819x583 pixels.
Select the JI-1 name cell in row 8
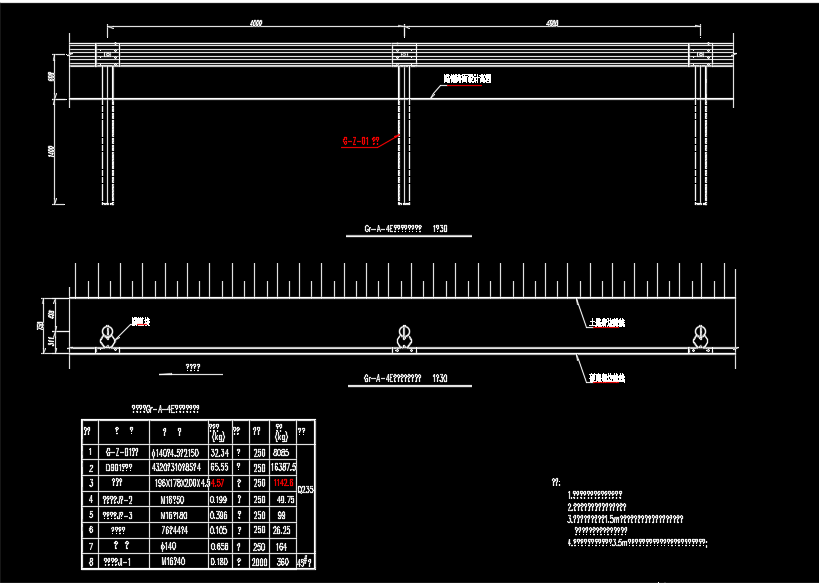click(118, 562)
